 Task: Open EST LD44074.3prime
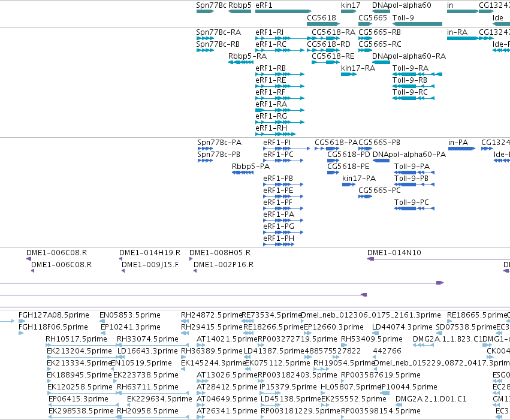pos(402,327)
